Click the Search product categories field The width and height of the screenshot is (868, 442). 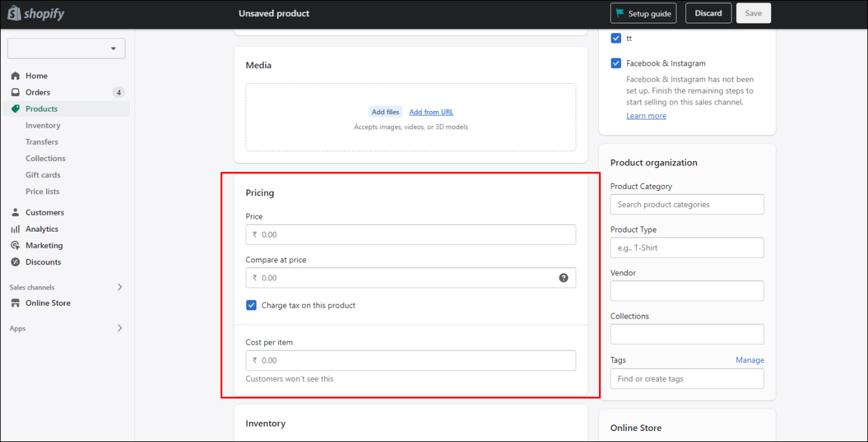(x=687, y=204)
